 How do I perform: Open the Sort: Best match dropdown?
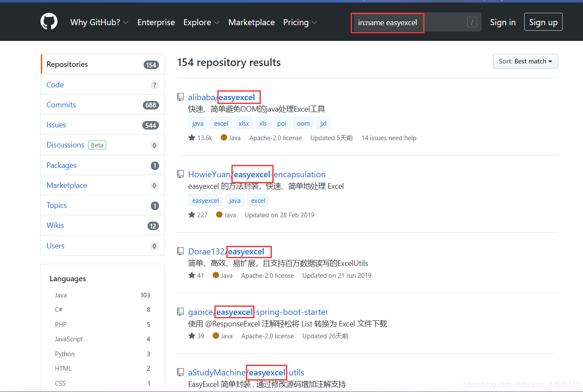point(525,61)
